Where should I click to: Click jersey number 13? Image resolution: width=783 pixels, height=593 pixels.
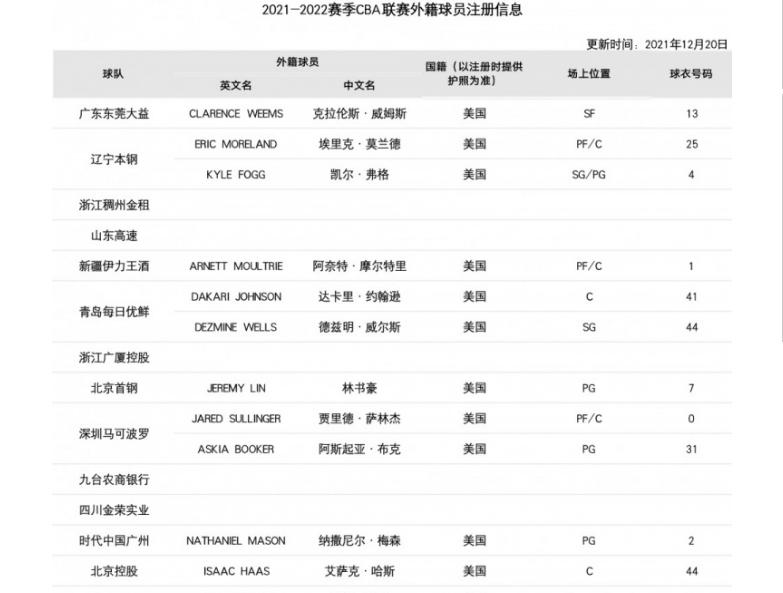(x=692, y=114)
